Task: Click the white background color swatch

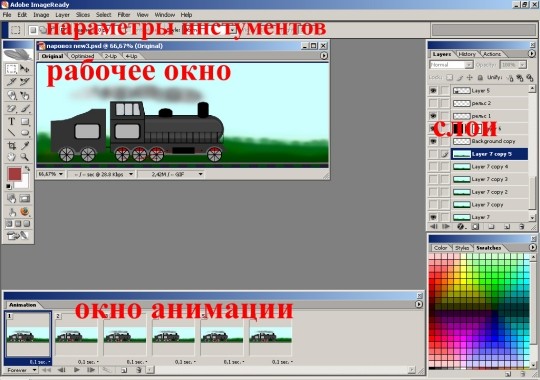Action: click(x=23, y=183)
